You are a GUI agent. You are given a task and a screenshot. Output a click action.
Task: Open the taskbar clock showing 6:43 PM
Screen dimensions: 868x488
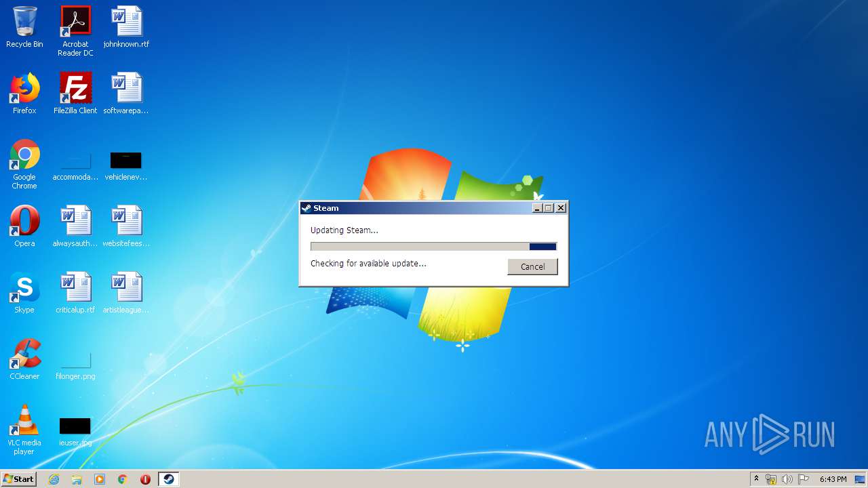[833, 479]
